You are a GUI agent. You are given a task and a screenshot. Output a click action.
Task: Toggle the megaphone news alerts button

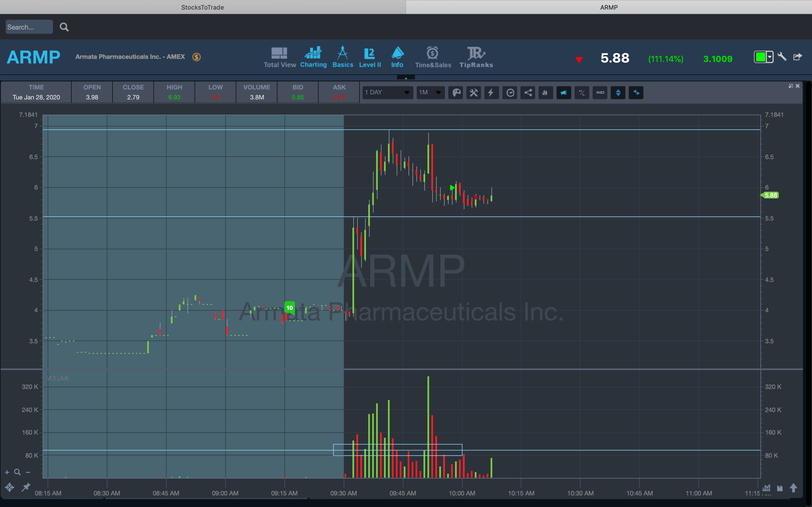pos(564,93)
